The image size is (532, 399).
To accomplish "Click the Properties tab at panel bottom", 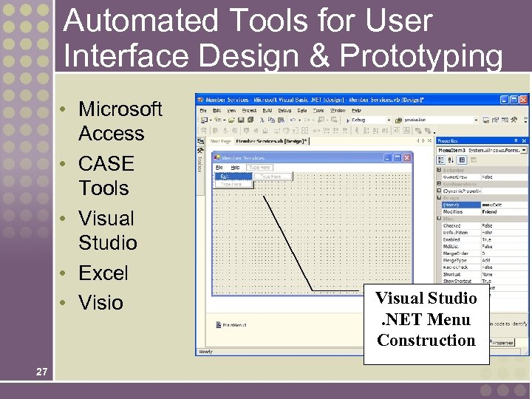I will pyautogui.click(x=502, y=343).
